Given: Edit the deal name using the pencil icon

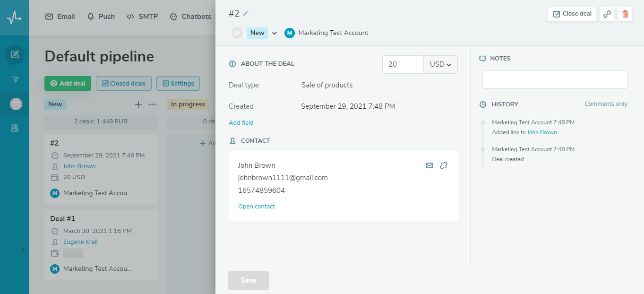Looking at the screenshot, I should click(x=246, y=13).
